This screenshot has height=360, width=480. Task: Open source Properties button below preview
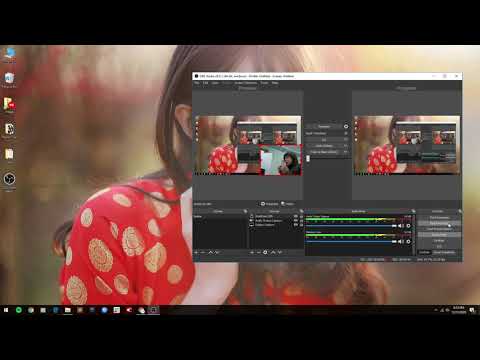click(x=269, y=204)
